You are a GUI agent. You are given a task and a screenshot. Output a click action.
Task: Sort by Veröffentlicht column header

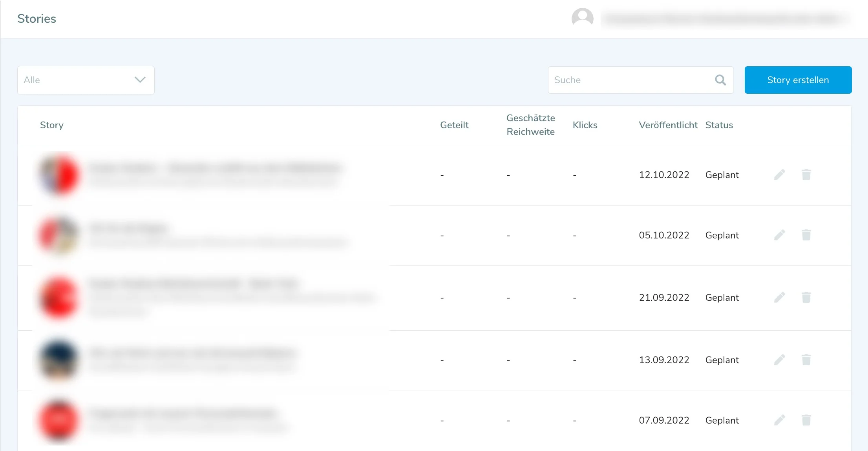[668, 125]
